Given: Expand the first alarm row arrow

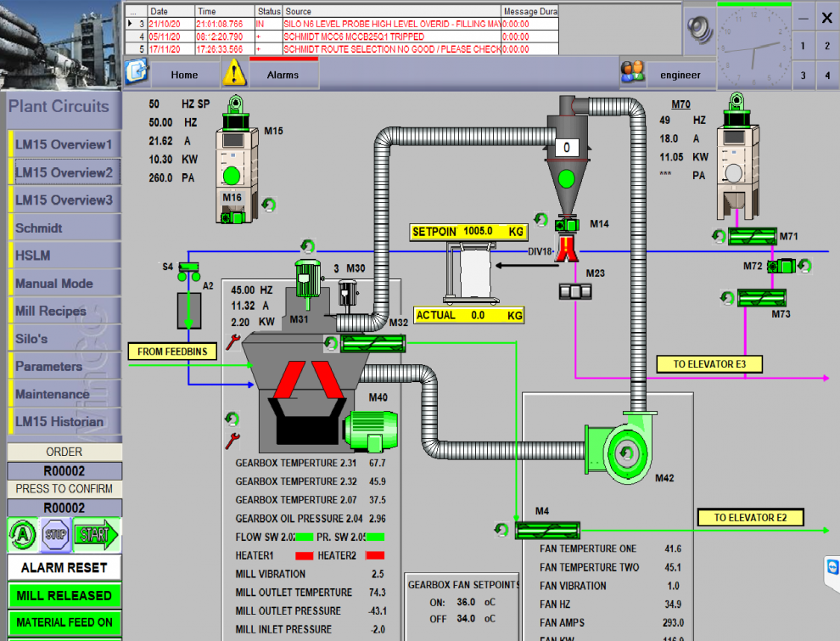Looking at the screenshot, I should point(131,24).
